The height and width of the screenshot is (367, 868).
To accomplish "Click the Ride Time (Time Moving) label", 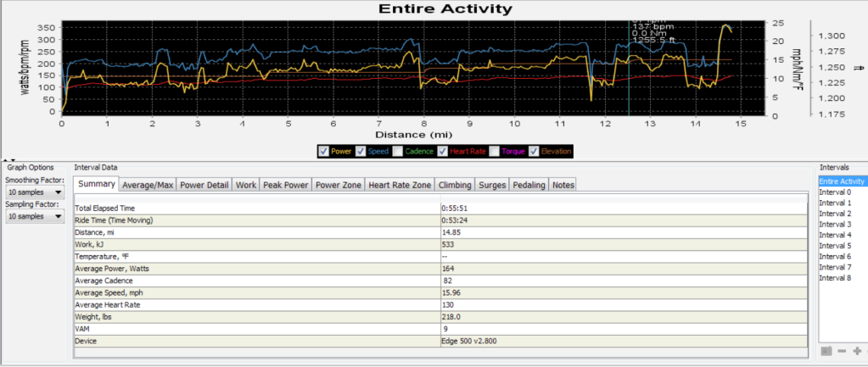I will (x=114, y=220).
